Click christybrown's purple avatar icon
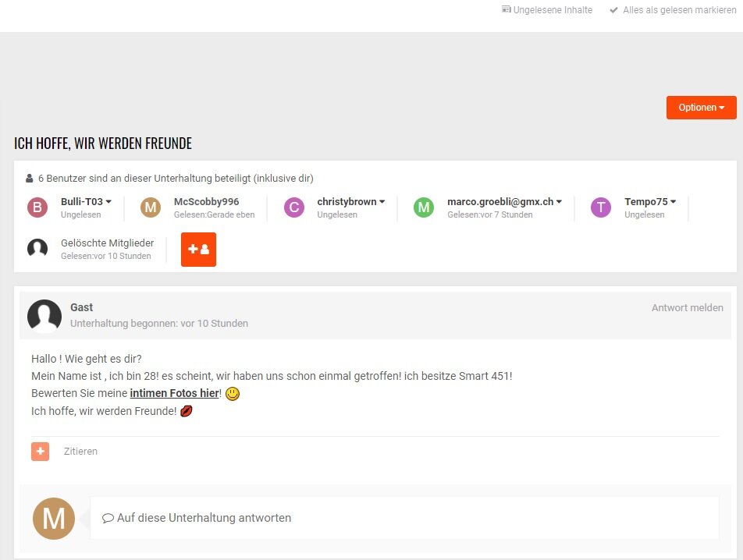The image size is (743, 560). pos(294,207)
